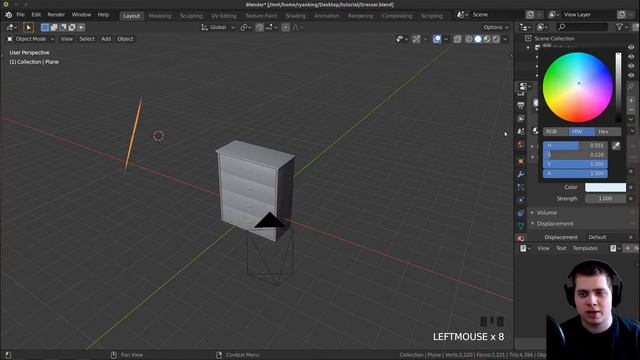The image size is (640, 360).
Task: Open the viewport Select menu
Action: click(87, 39)
